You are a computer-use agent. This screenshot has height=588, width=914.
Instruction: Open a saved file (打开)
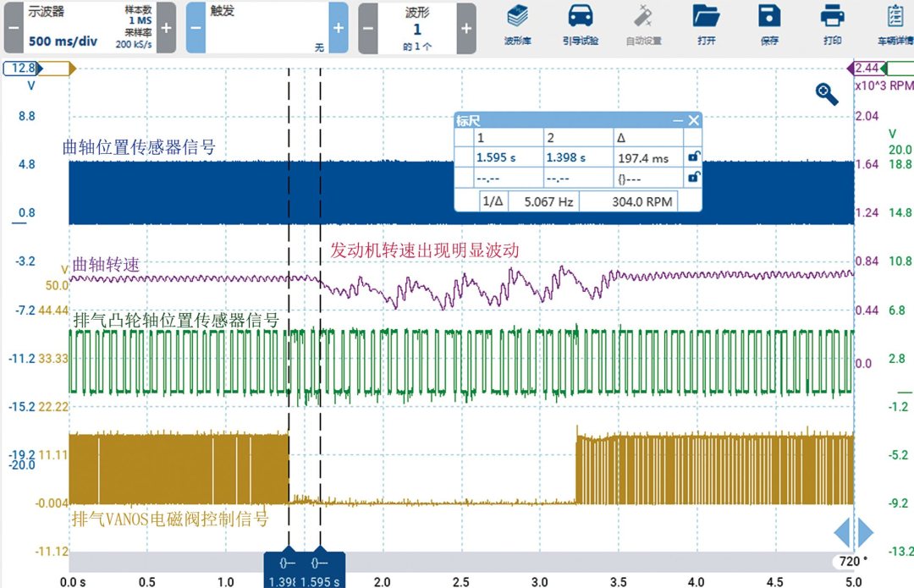pyautogui.click(x=707, y=25)
